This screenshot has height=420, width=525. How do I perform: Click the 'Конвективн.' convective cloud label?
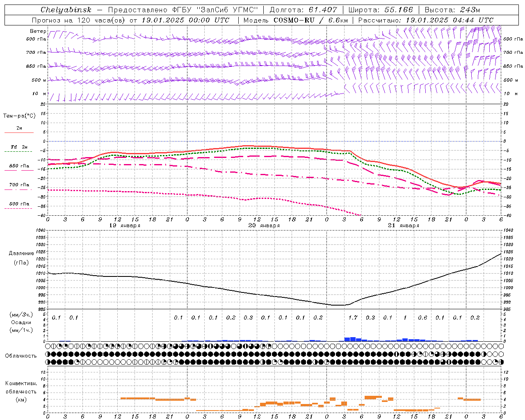coord(21,383)
